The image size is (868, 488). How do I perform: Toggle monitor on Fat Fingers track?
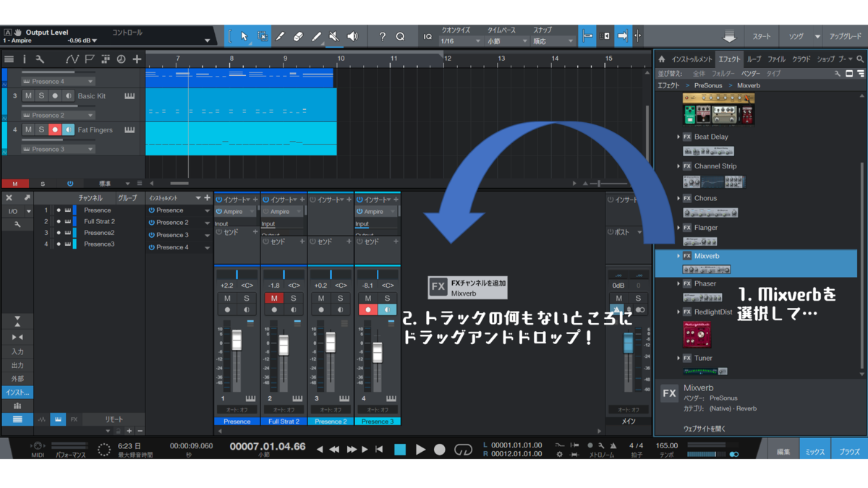68,130
